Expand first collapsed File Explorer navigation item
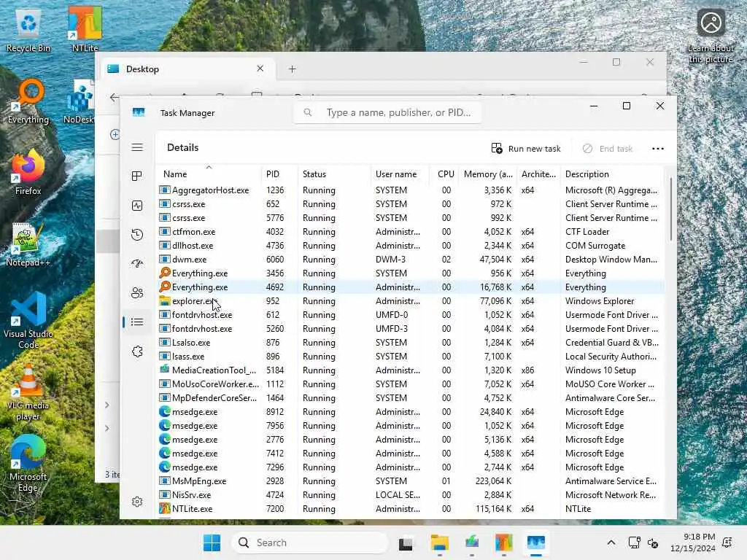 coord(107,405)
